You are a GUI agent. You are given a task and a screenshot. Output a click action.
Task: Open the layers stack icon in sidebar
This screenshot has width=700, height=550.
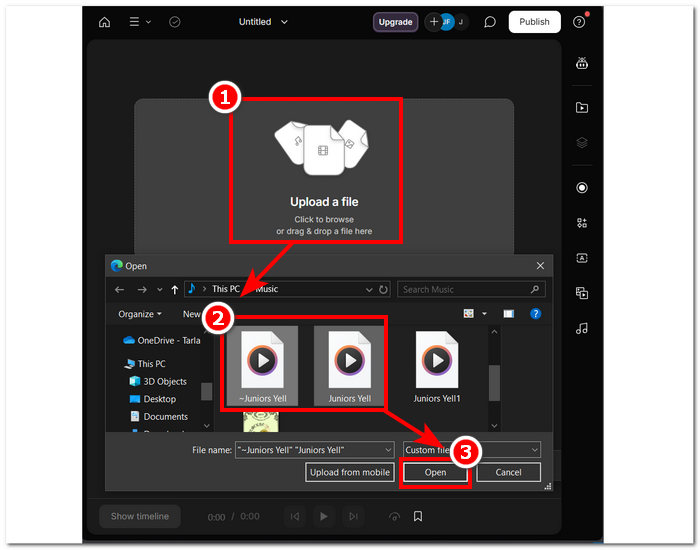click(582, 143)
